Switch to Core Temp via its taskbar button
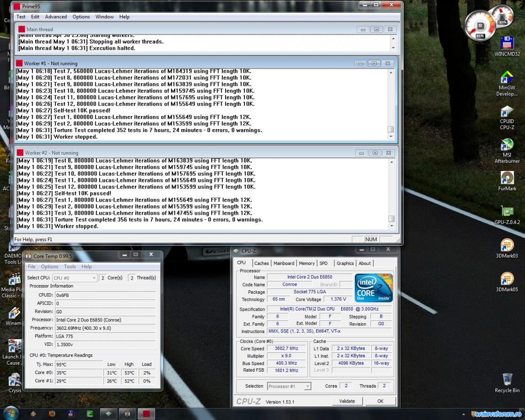Viewport: 525px width, 420px height. [127, 413]
